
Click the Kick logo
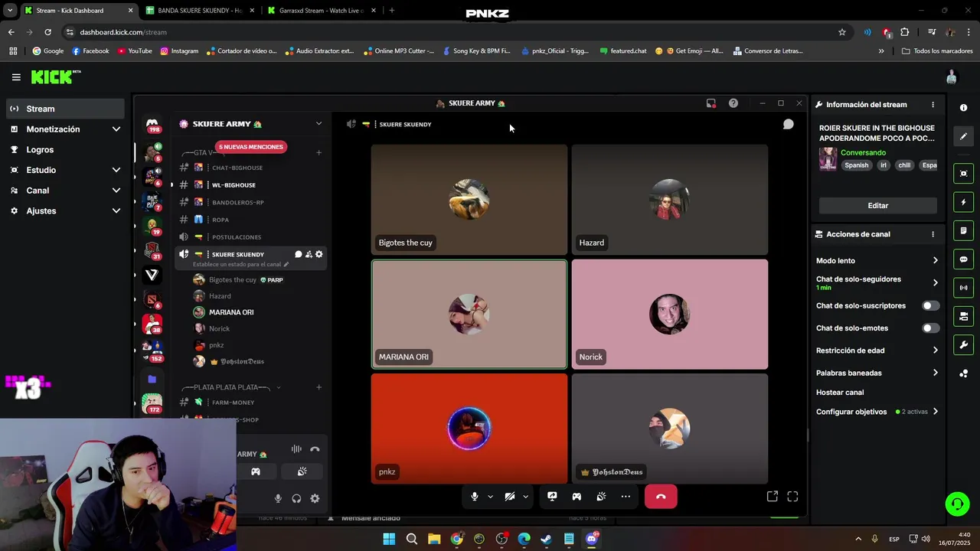tap(55, 77)
